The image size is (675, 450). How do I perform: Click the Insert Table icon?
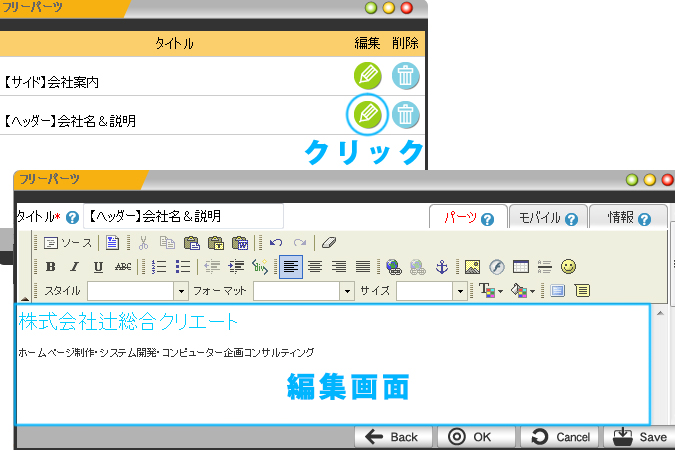(520, 267)
